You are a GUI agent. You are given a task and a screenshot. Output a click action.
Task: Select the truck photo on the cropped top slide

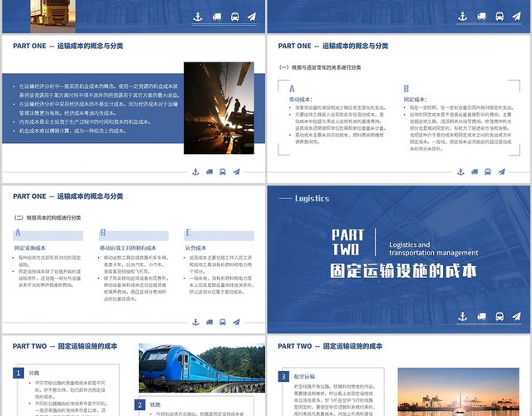53,17
